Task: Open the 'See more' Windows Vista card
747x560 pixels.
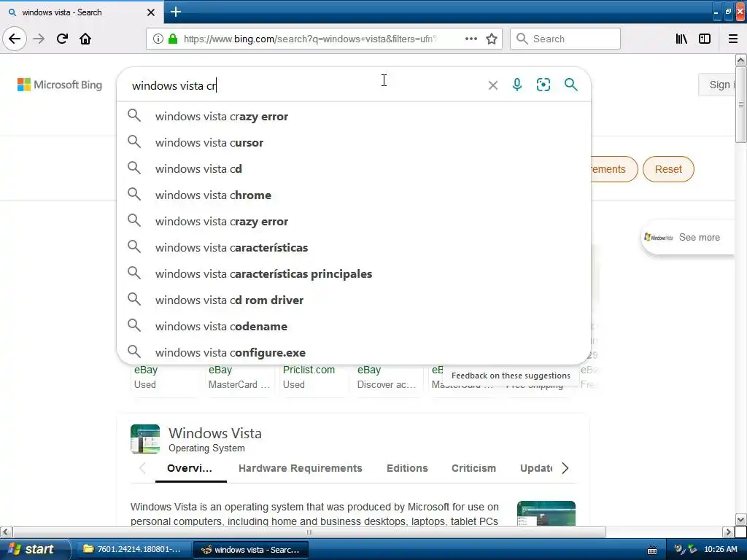Action: (689, 237)
